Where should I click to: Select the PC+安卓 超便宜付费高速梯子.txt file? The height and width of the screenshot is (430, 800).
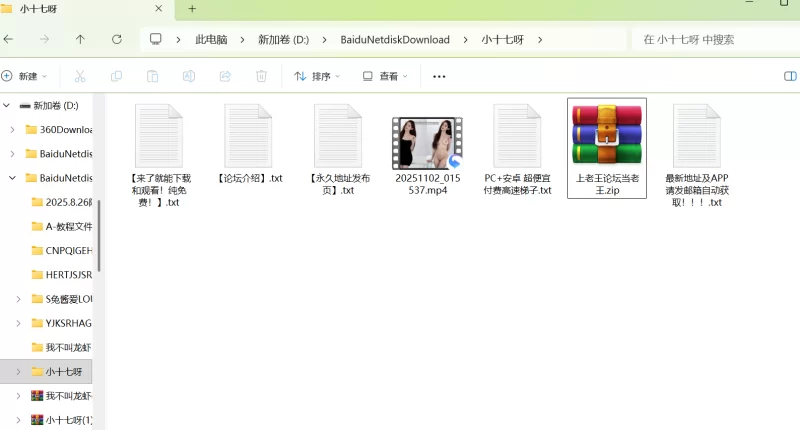click(x=517, y=150)
